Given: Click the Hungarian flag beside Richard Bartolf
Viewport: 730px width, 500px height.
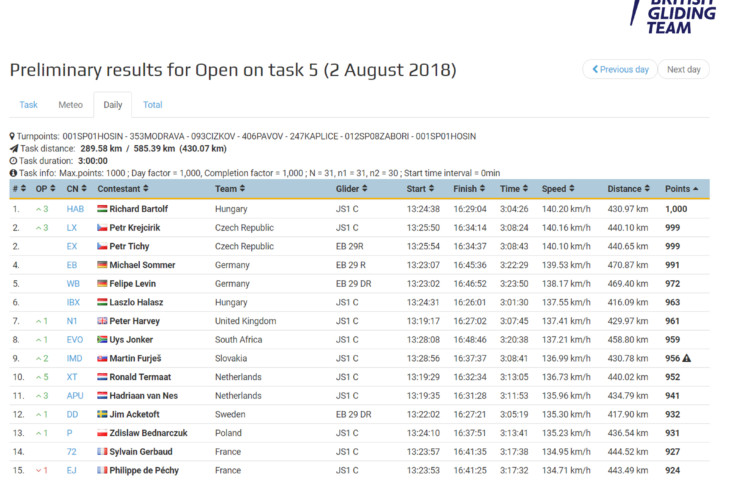Looking at the screenshot, I should [102, 209].
